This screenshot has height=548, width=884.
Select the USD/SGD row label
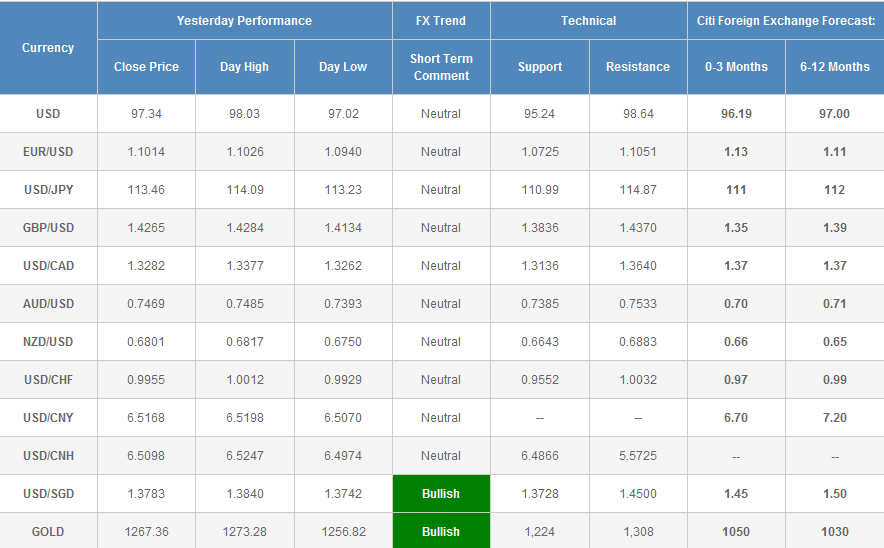pyautogui.click(x=48, y=494)
